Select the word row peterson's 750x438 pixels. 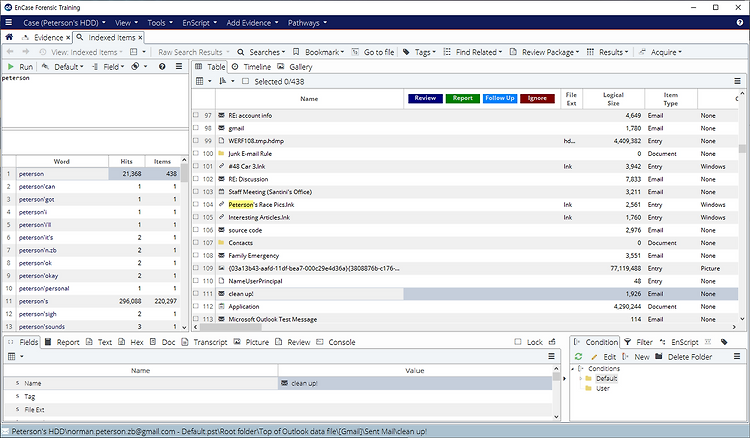pos(91,301)
